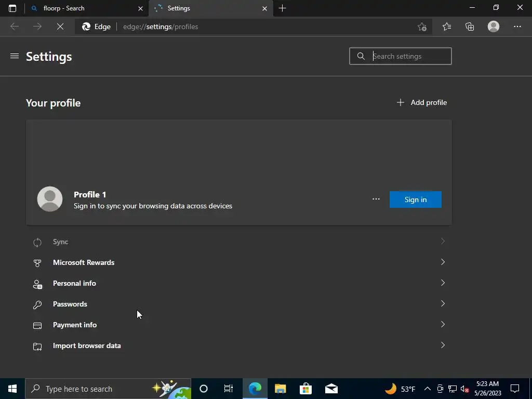Expand the Import browser data chevron

tap(443, 345)
